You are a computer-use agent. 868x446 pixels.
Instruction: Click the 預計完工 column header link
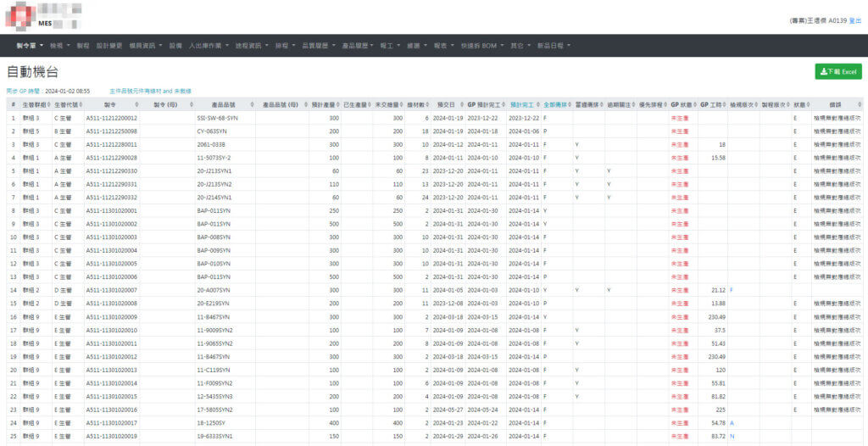(522, 105)
